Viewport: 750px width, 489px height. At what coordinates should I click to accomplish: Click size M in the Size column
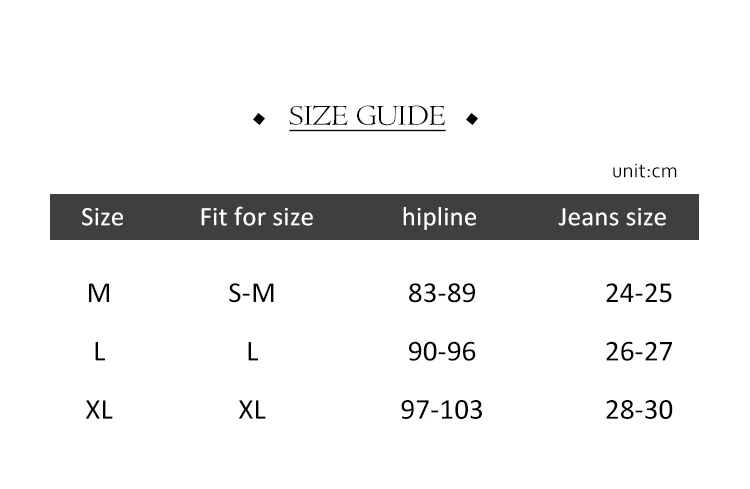(x=99, y=293)
